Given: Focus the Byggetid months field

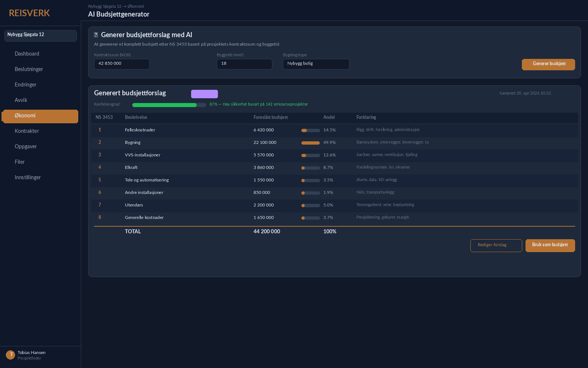Looking at the screenshot, I should pyautogui.click(x=244, y=64).
